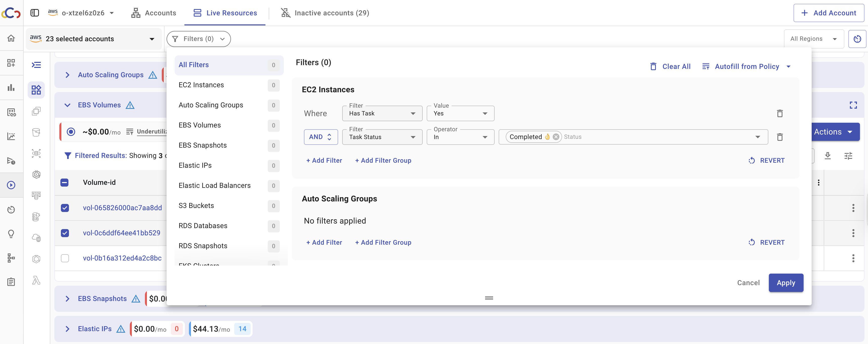Image resolution: width=868 pixels, height=344 pixels.
Task: Uncheck volume vol-065826000ac7aa8dd checkbox
Action: point(65,208)
